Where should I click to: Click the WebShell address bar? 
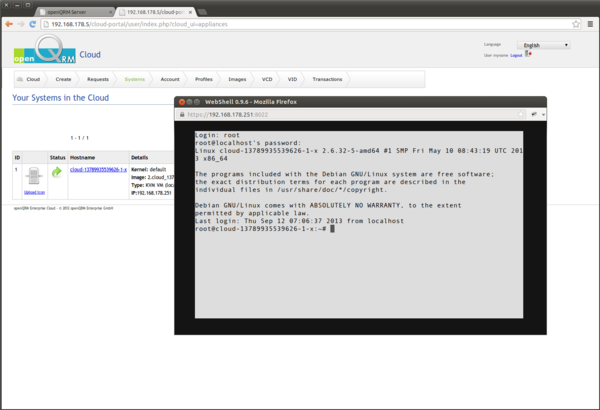coord(349,114)
